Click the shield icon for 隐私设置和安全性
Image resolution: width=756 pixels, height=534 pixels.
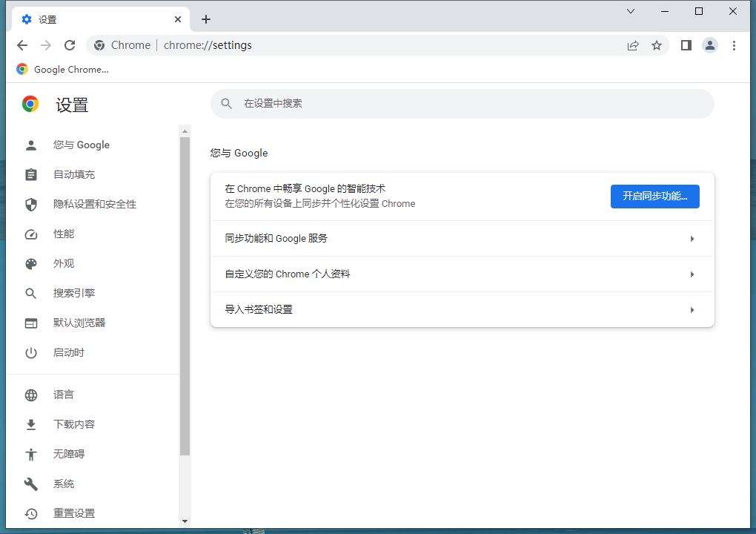coord(31,205)
